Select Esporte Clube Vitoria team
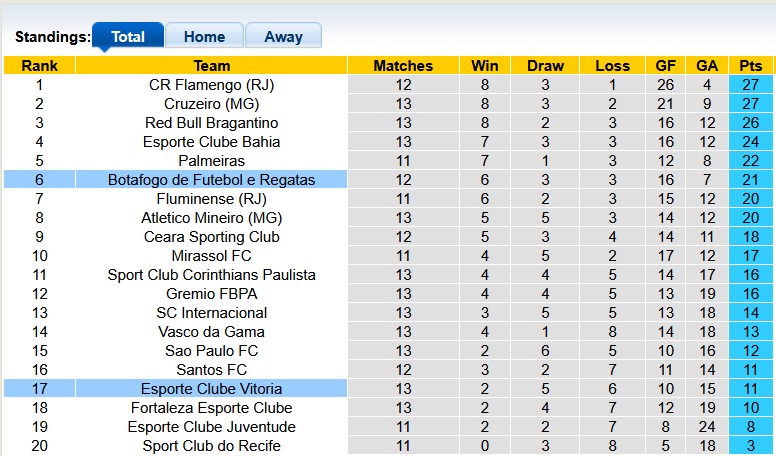 click(212, 389)
